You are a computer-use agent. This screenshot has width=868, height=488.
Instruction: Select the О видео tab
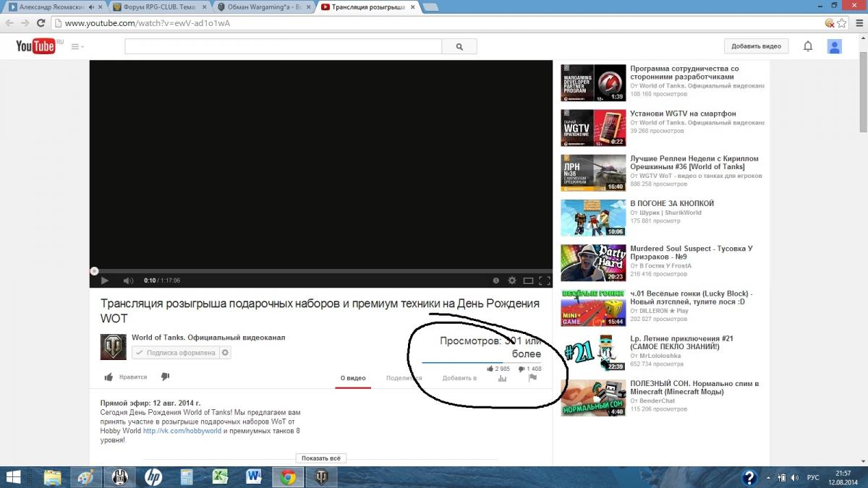(353, 378)
